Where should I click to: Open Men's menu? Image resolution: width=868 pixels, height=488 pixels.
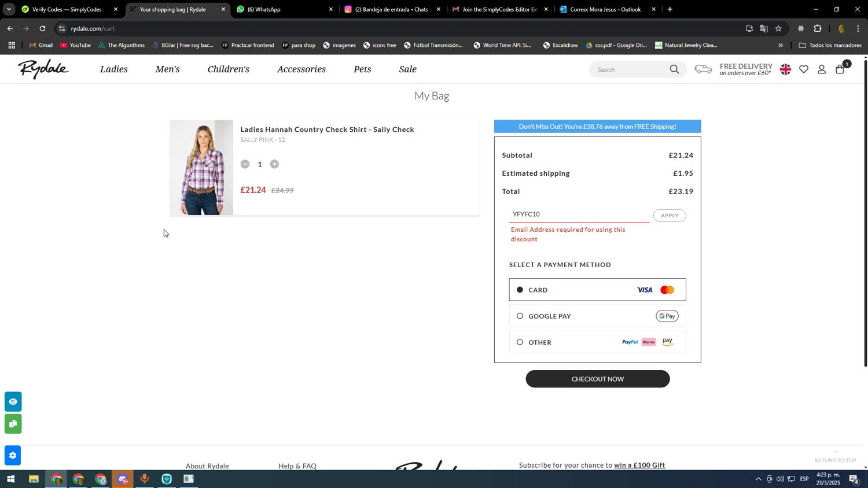167,69
